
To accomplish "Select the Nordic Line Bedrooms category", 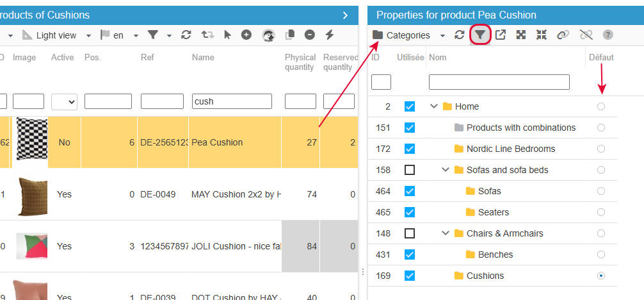I will [x=510, y=149].
